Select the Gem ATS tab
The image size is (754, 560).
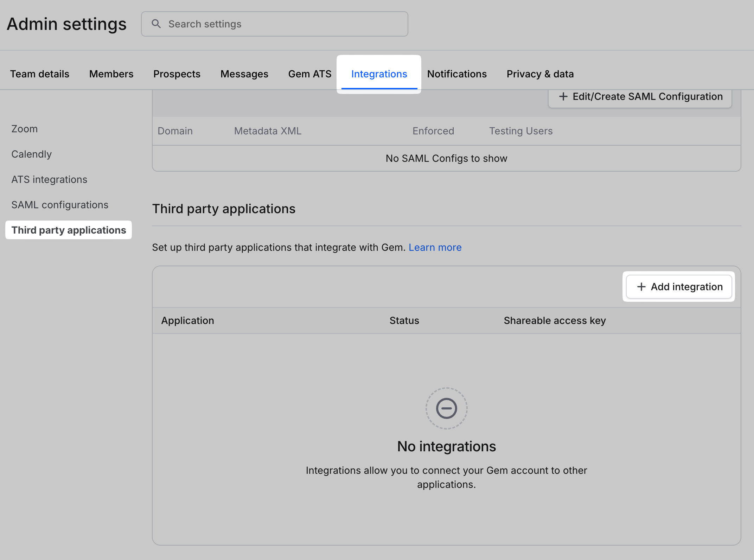point(309,74)
